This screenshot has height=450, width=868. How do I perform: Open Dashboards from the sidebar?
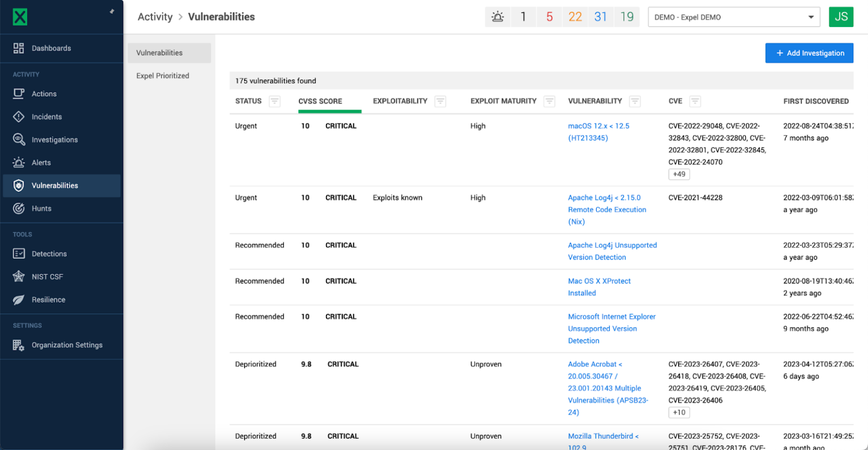click(51, 49)
